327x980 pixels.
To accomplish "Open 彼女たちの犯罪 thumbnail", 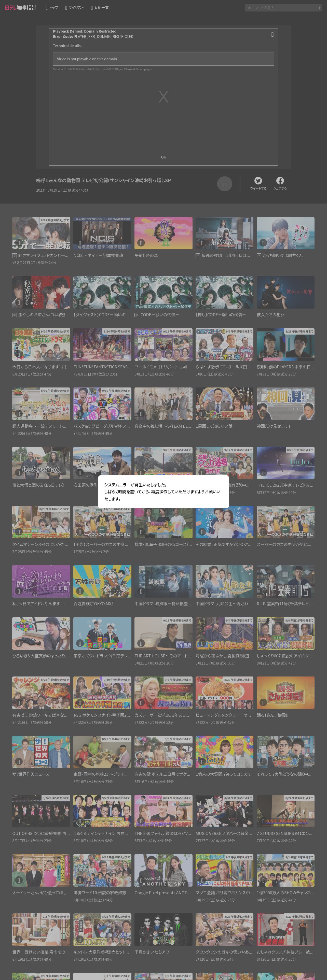I will (285, 292).
